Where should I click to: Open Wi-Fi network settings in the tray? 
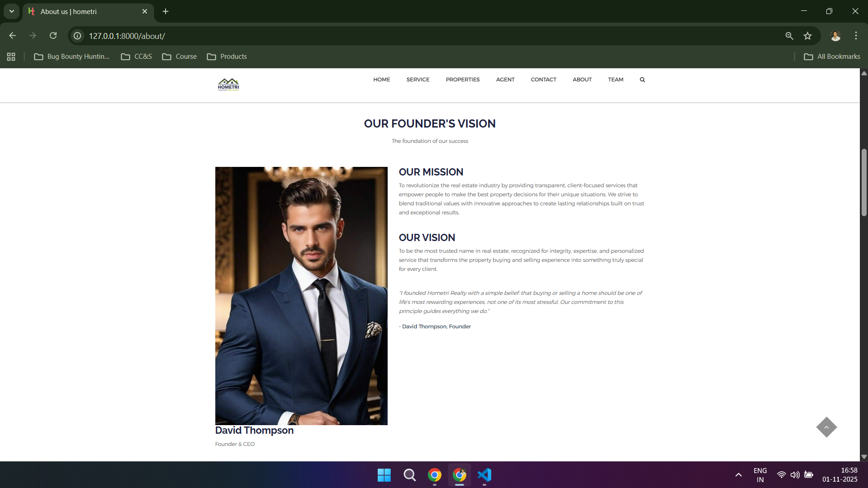[x=781, y=475]
